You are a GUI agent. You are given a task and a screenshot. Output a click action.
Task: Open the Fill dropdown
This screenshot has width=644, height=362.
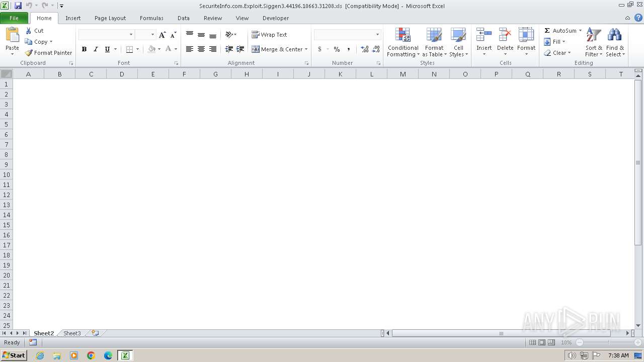554,42
